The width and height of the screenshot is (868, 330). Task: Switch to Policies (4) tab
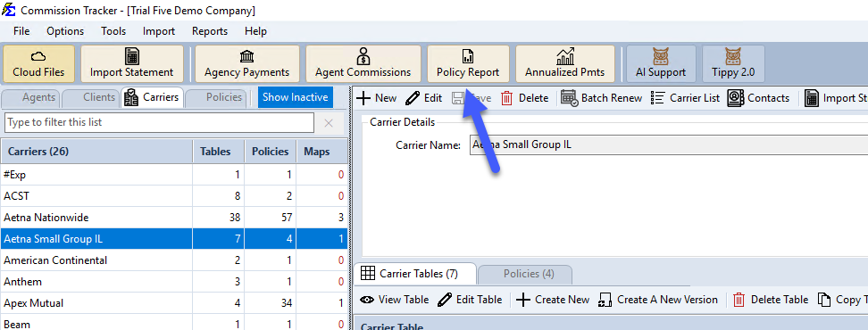click(525, 274)
